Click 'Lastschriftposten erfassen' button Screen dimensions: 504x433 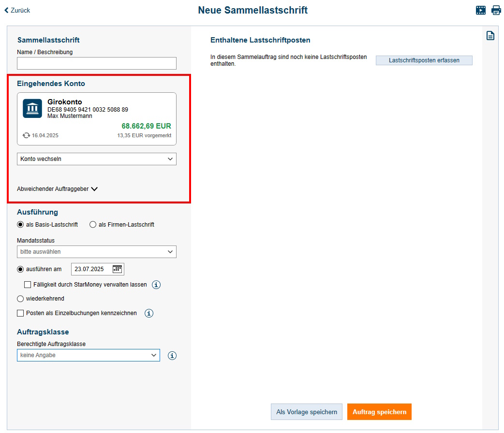tap(424, 60)
